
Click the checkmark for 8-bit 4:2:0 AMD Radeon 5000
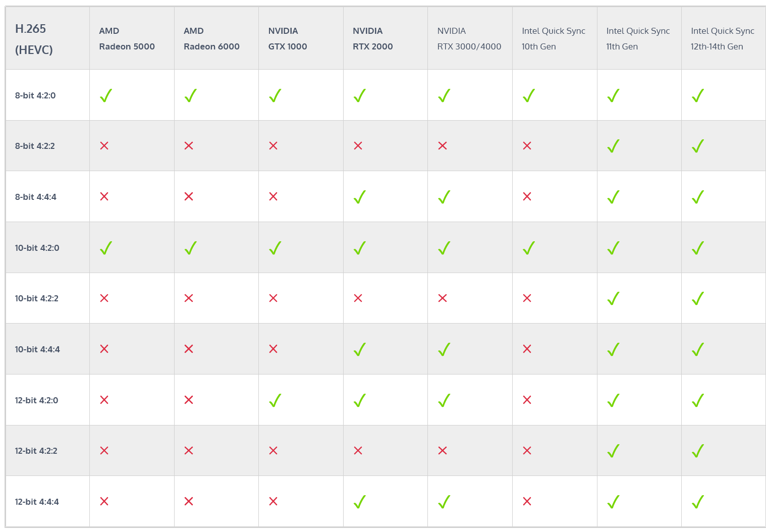(106, 95)
